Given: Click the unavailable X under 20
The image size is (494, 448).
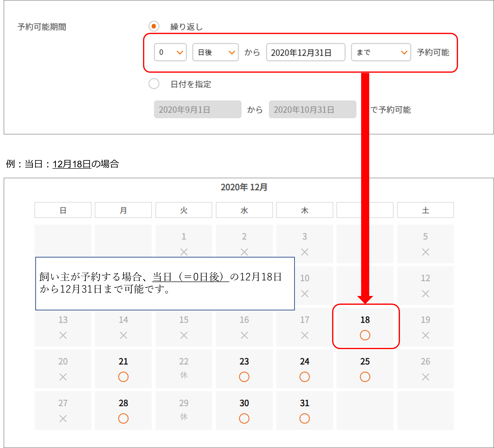Looking at the screenshot, I should 63,377.
